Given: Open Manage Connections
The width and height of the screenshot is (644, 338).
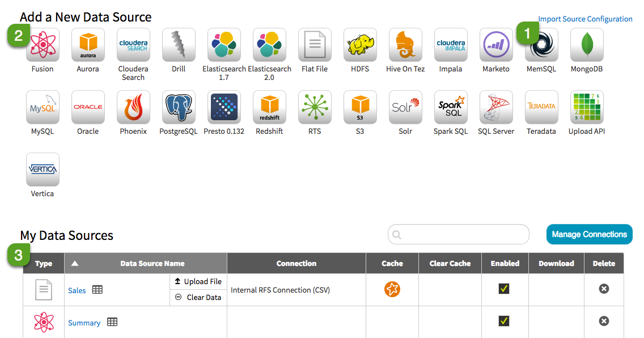Looking at the screenshot, I should pos(590,234).
